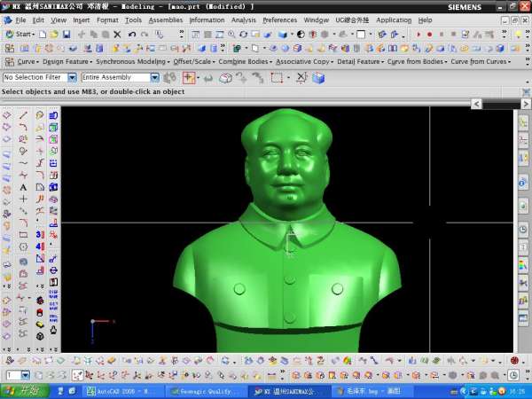Click the Windows Start button
This screenshot has height=399, width=532.
click(x=24, y=391)
